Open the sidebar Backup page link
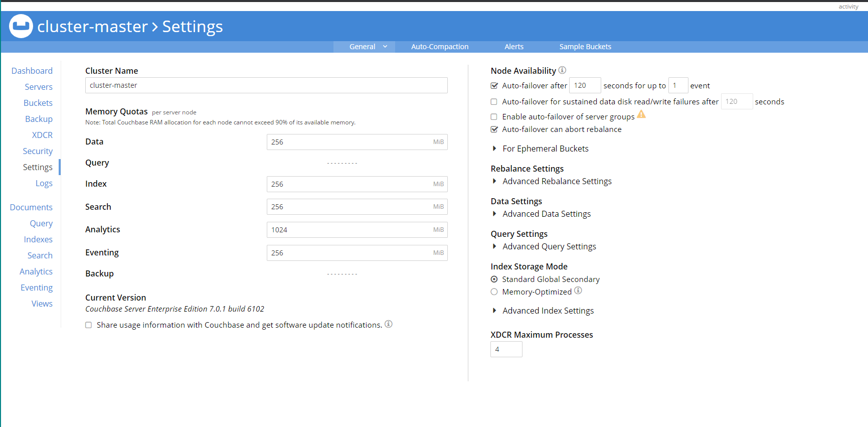Screen dimensions: 868x427 pyautogui.click(x=39, y=119)
